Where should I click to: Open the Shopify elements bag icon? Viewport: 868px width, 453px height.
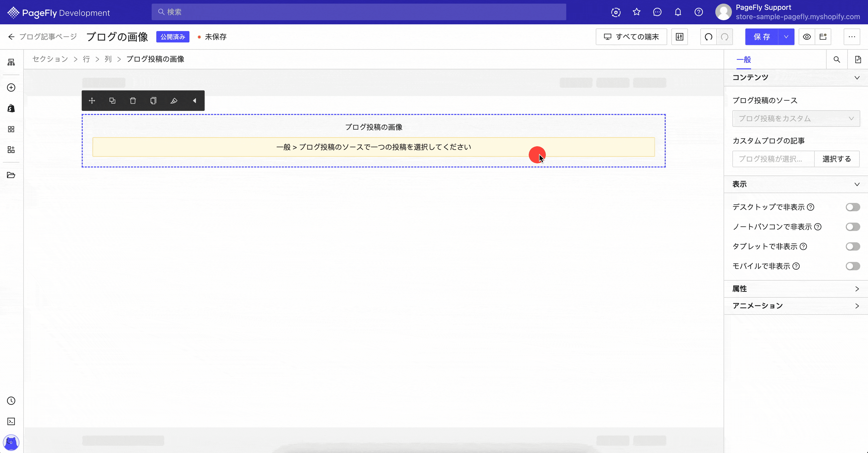tap(11, 108)
